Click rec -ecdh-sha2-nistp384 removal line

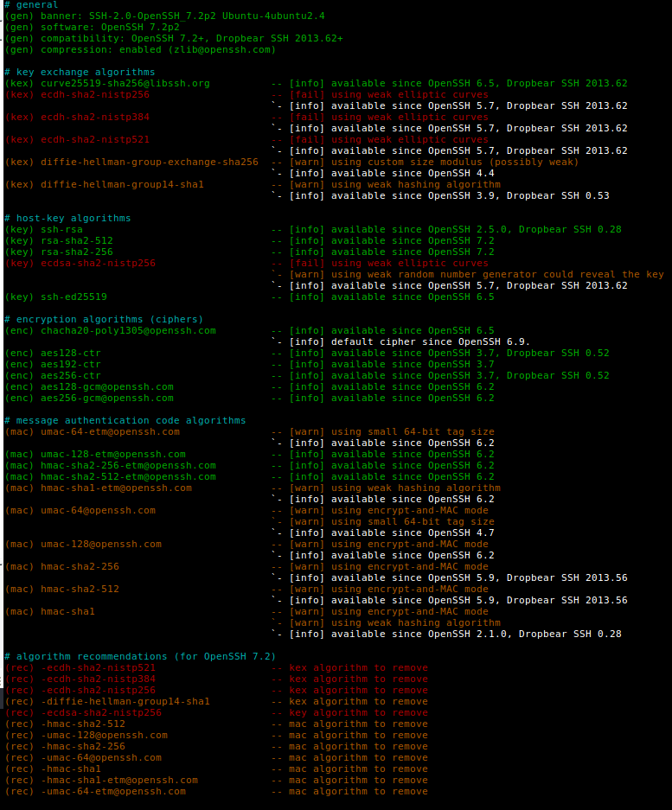(x=216, y=679)
